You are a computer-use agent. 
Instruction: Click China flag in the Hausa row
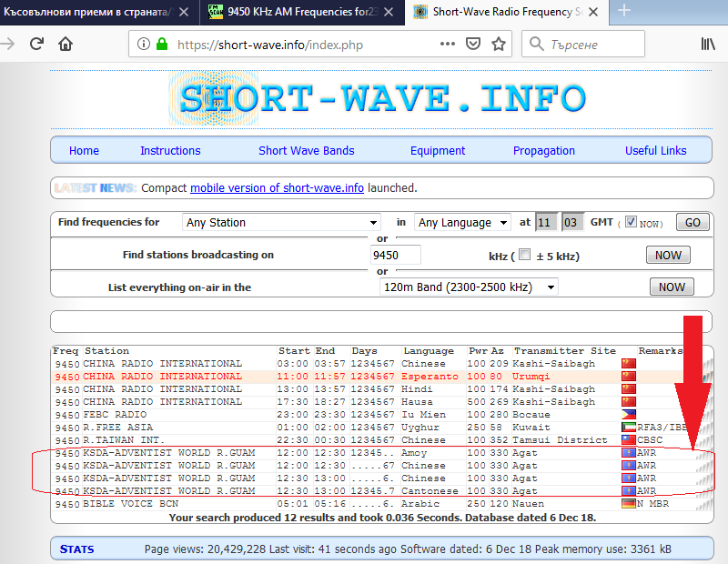coord(629,401)
